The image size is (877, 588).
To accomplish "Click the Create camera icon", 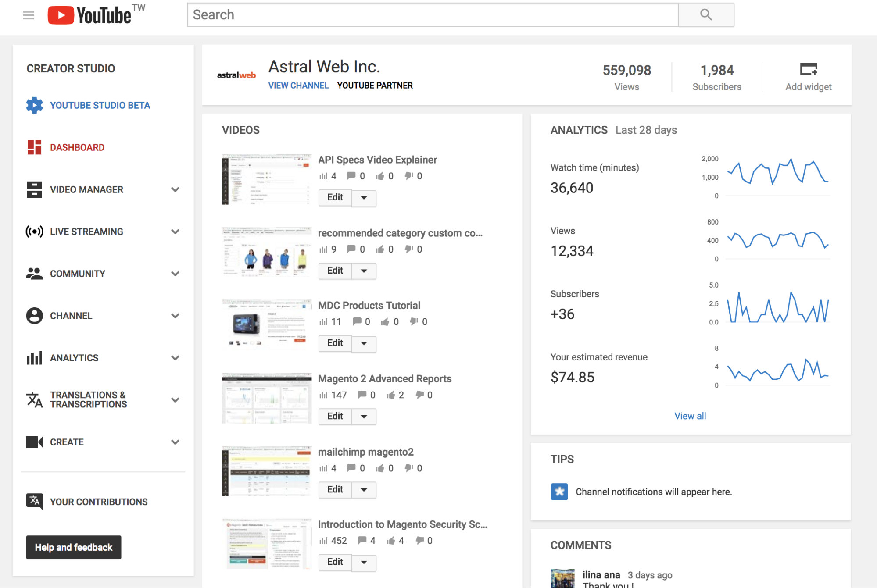I will 34,442.
